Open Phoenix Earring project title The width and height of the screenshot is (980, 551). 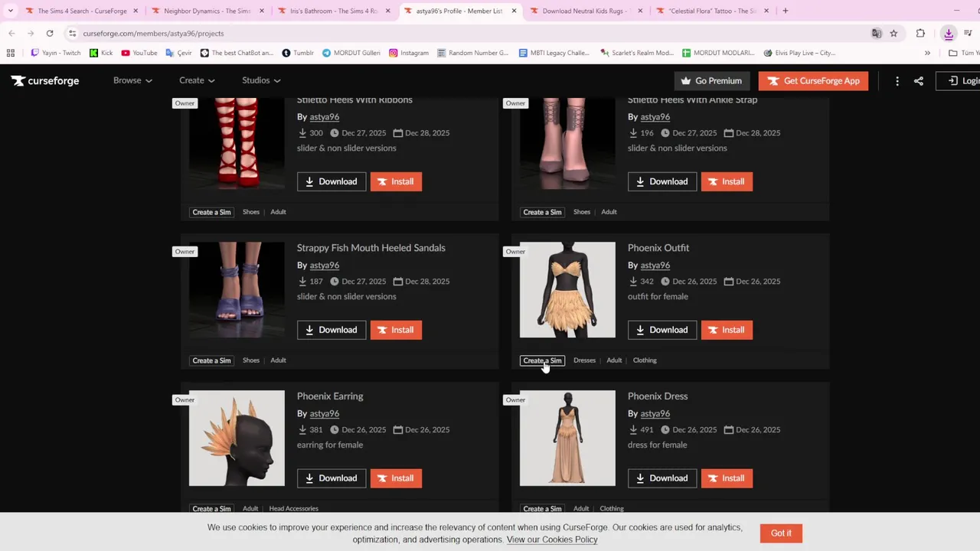coord(330,396)
